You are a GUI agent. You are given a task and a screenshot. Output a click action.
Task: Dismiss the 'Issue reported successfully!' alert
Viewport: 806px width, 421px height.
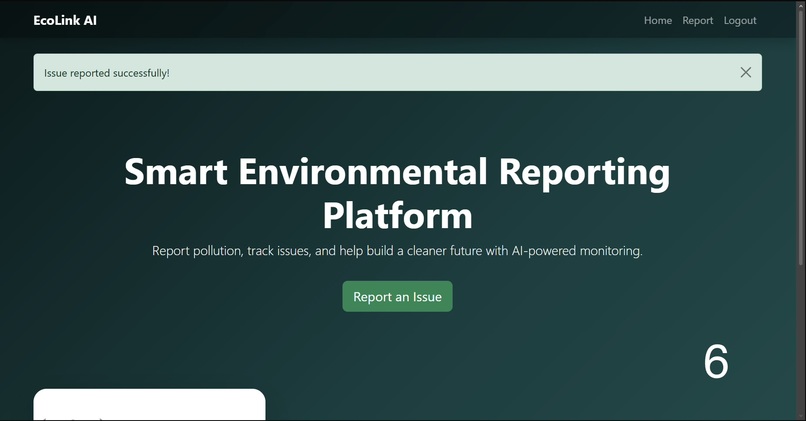click(x=745, y=72)
